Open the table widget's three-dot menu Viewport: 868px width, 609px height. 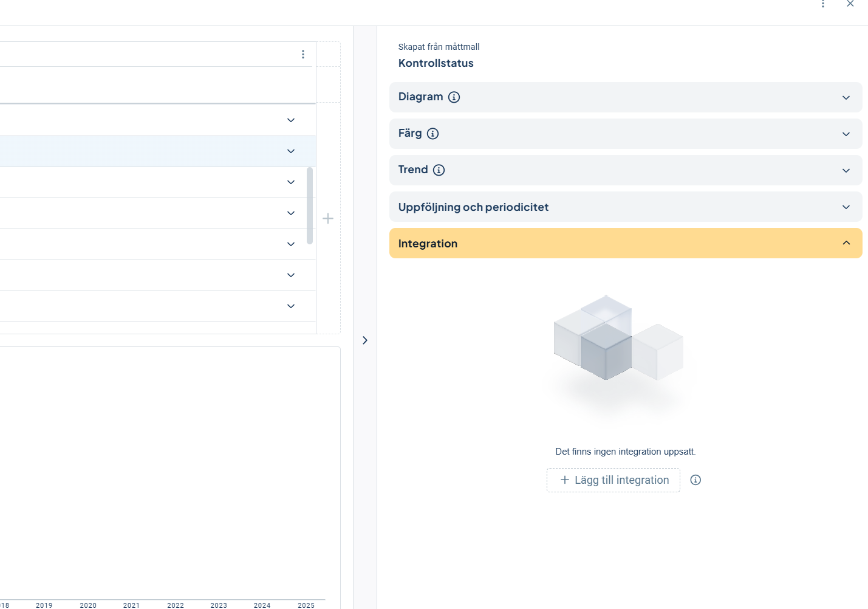[x=303, y=55]
